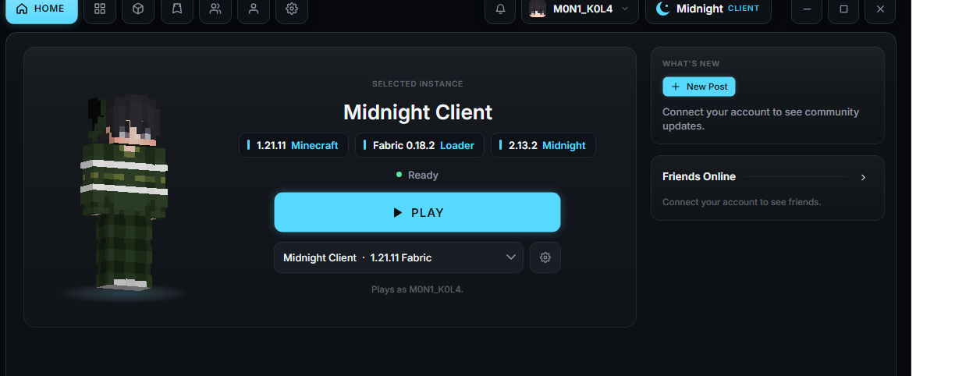Expand the M0N1_K0L4 account dropdown

pos(580,9)
